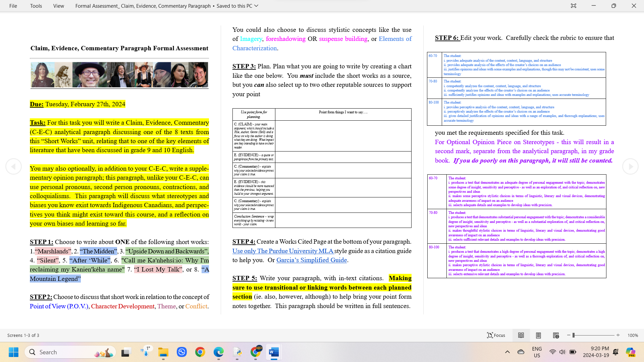The height and width of the screenshot is (362, 644).
Task: Expand hidden icons in the system tray
Action: (x=507, y=352)
